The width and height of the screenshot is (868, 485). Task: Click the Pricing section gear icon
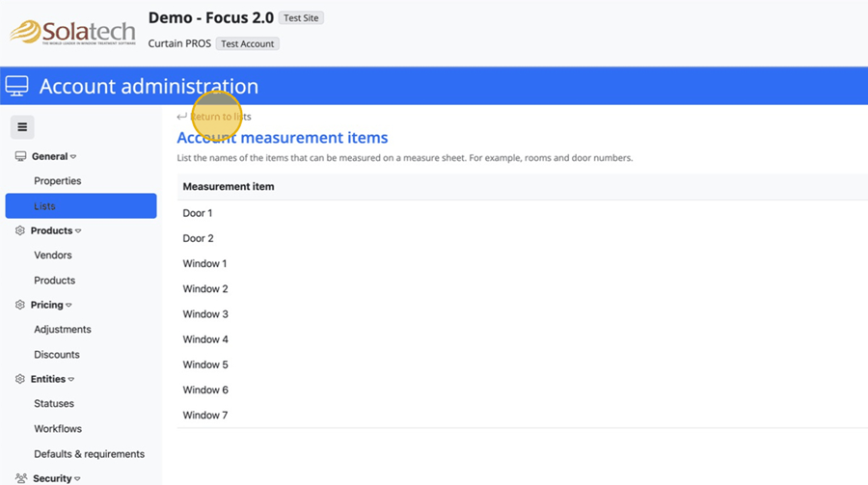pos(20,306)
